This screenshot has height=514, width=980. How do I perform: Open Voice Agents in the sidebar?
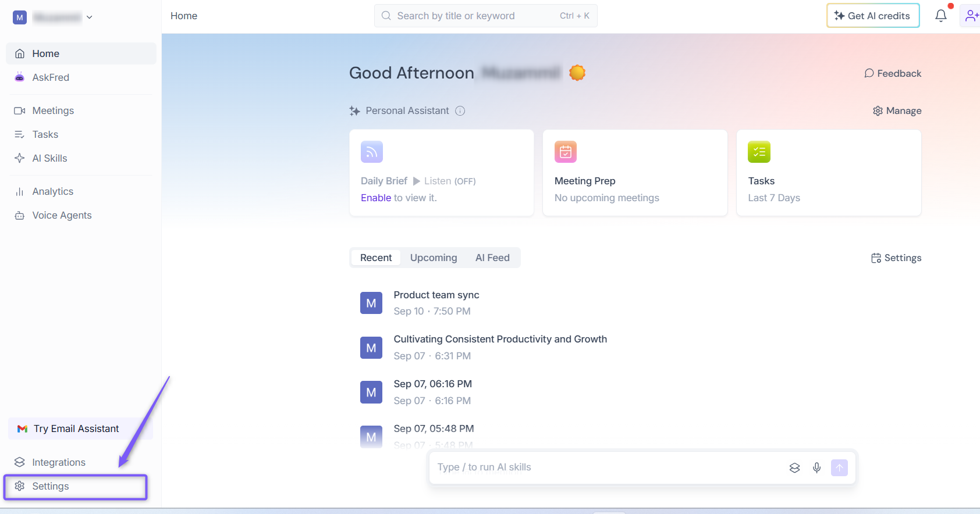pos(81,215)
